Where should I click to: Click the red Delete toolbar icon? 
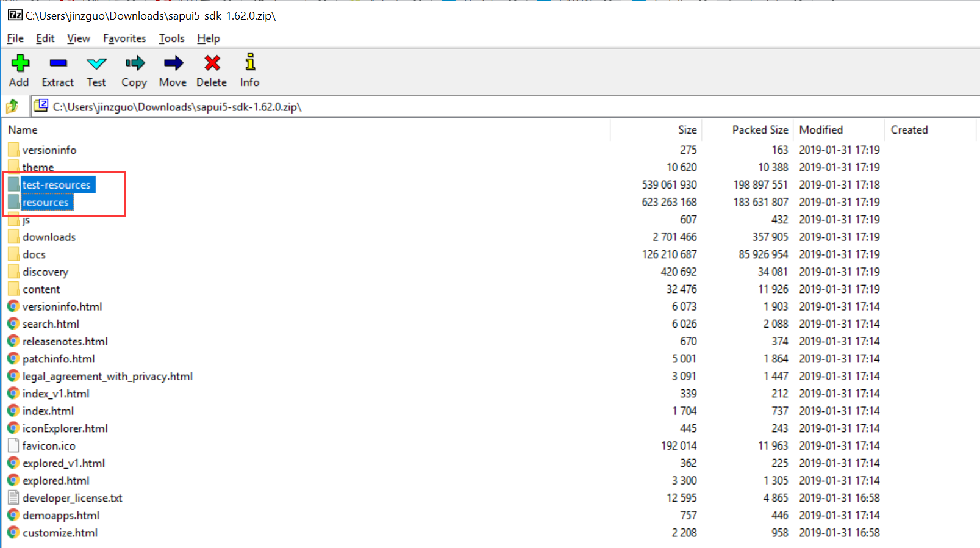coord(212,63)
